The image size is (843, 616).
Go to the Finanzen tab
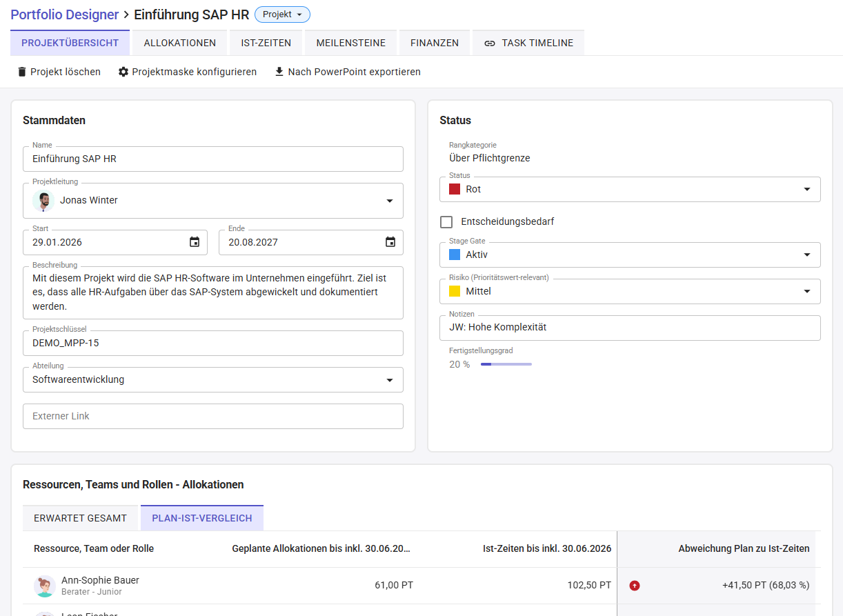tap(435, 43)
